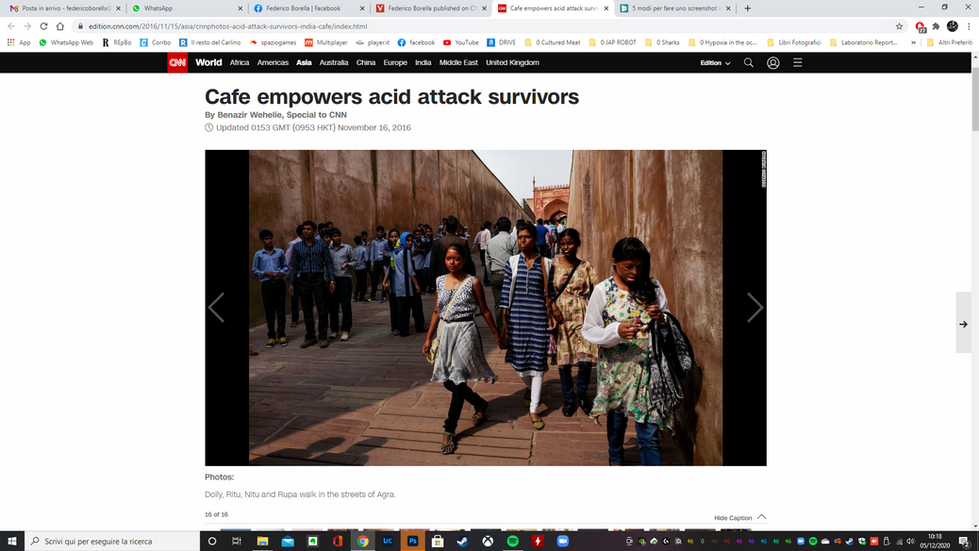Go back using the browser back arrow
Screen dimensions: 979x551
(11, 26)
